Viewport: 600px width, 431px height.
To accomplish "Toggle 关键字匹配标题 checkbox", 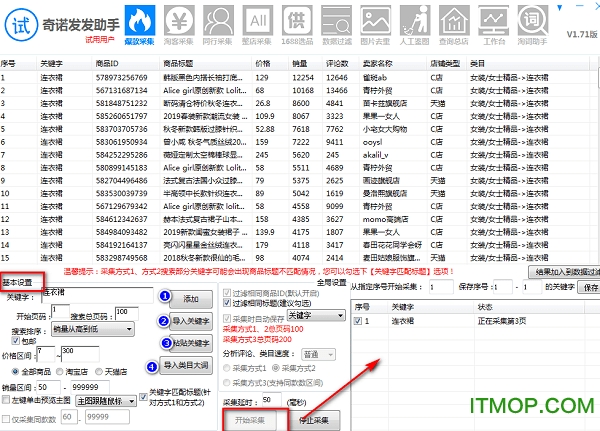I will click(143, 397).
